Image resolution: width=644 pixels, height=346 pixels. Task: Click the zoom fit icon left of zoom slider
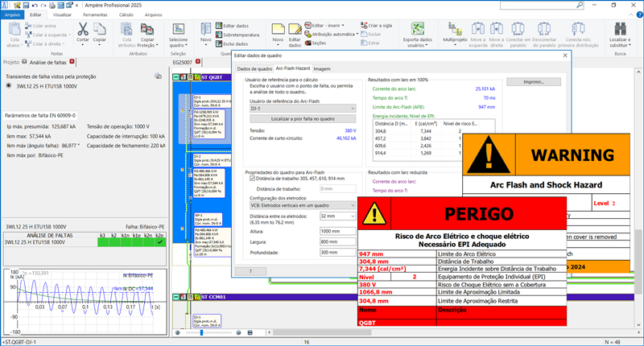tap(178, 332)
